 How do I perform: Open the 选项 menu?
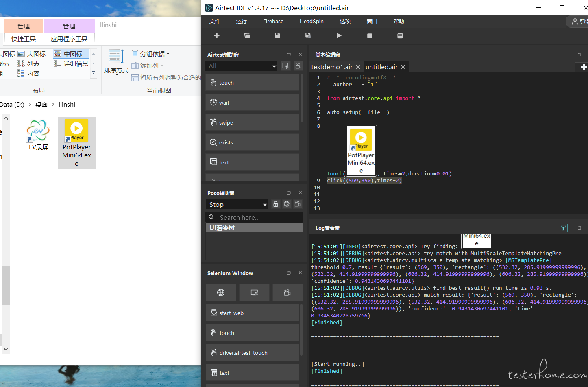[x=345, y=21]
